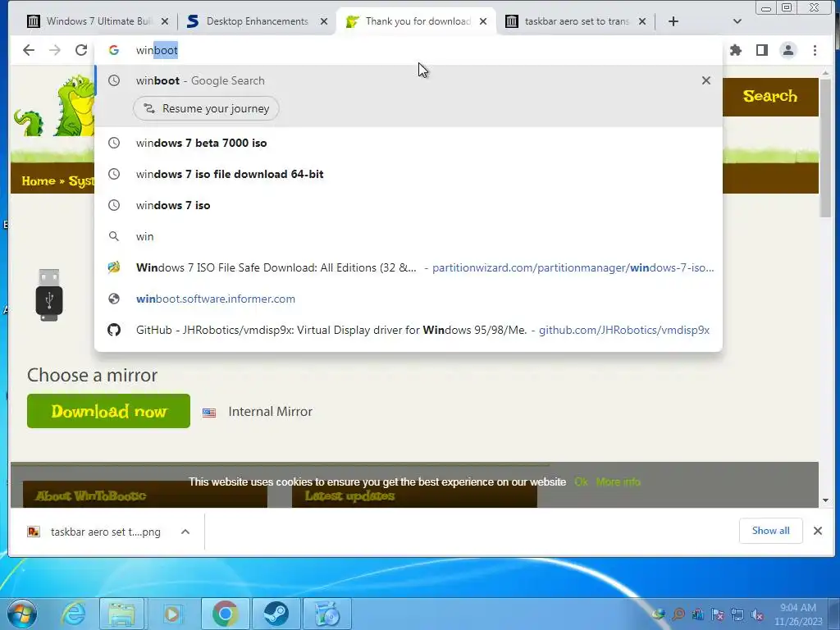Open the Chrome three-dot menu
Image resolution: width=840 pixels, height=630 pixels.
[x=815, y=50]
